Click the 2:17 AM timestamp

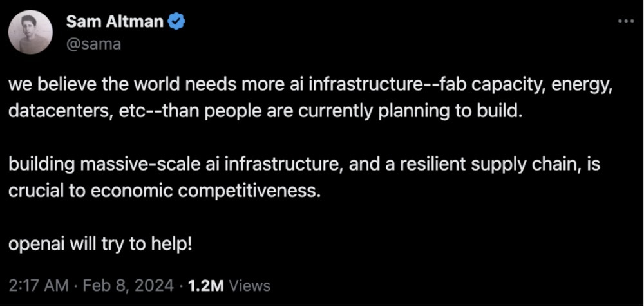[x=38, y=285]
